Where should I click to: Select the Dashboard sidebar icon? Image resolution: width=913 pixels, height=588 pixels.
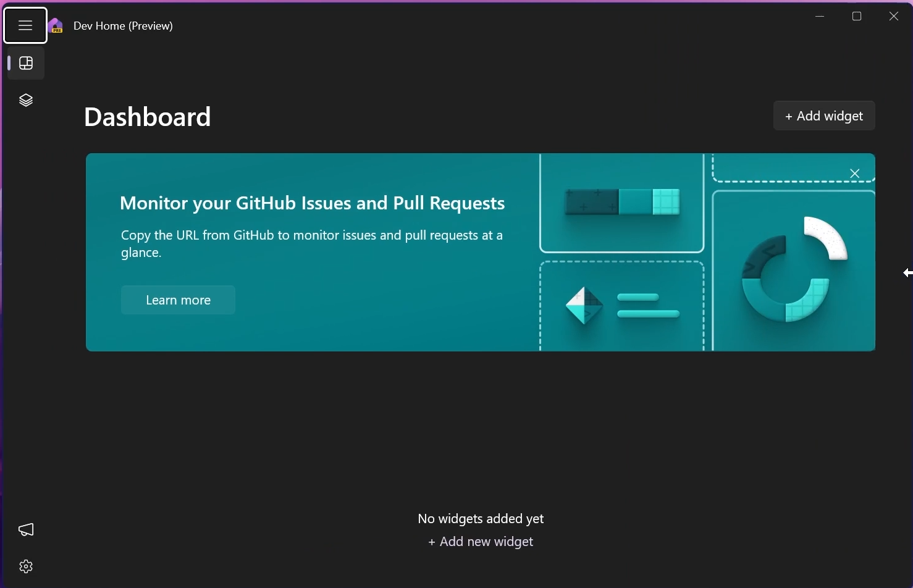point(26,63)
